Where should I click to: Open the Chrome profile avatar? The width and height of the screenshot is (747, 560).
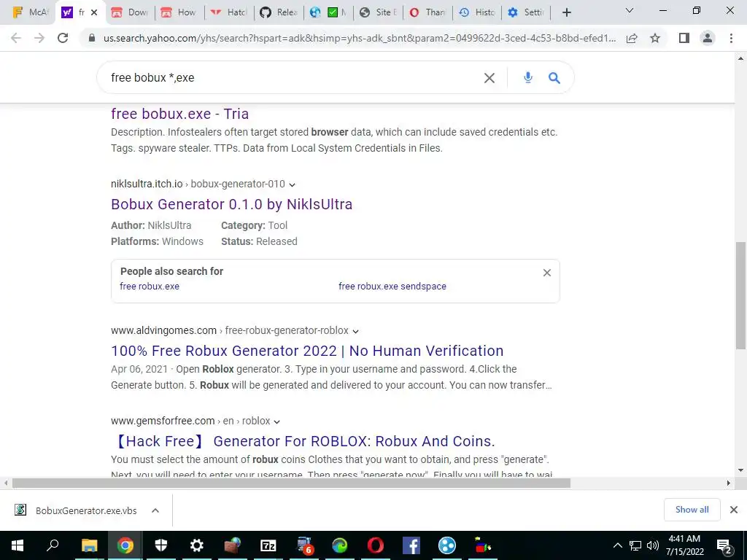pyautogui.click(x=708, y=38)
